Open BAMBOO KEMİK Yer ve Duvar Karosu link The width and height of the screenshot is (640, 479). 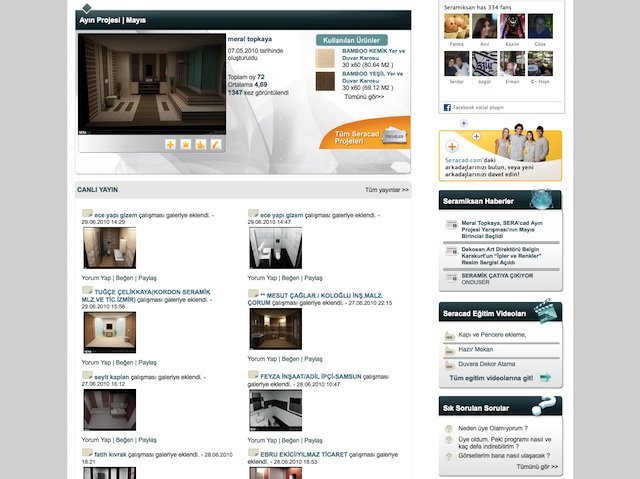[373, 54]
